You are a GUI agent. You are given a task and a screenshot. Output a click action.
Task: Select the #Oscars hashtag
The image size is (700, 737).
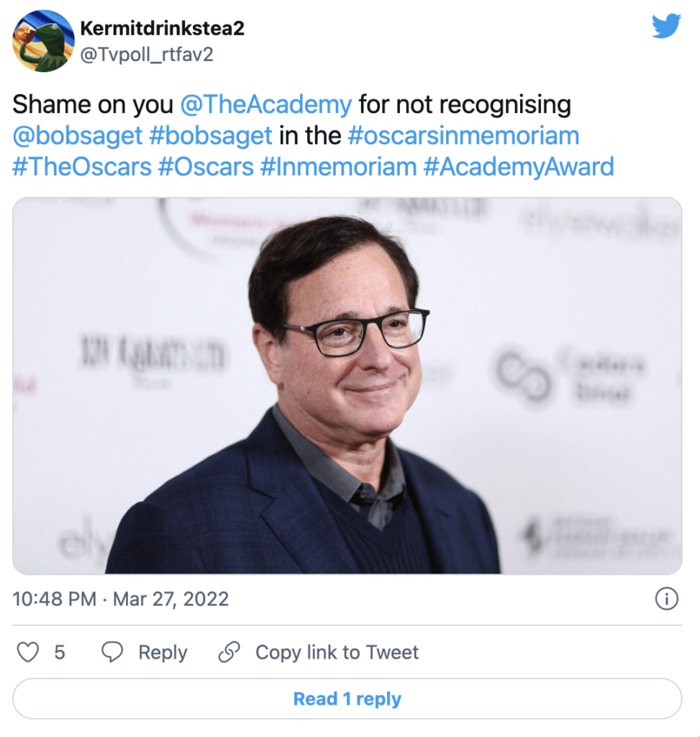coord(206,167)
